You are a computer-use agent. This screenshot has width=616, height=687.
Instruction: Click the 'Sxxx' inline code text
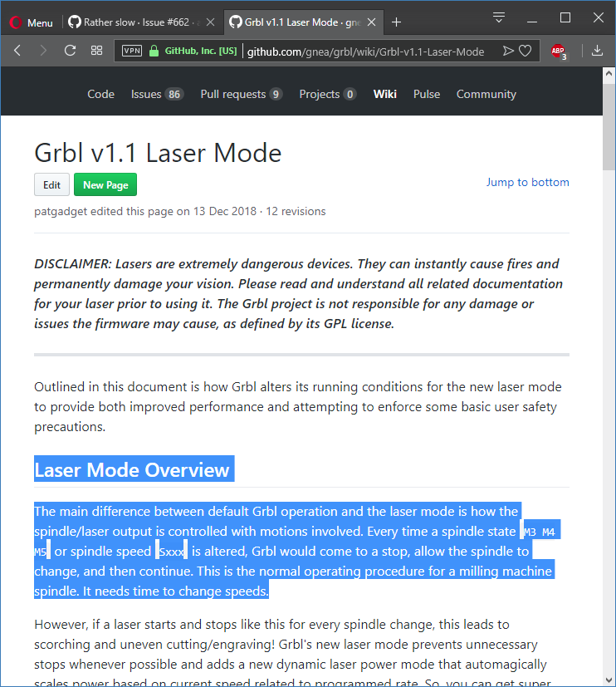pos(171,552)
